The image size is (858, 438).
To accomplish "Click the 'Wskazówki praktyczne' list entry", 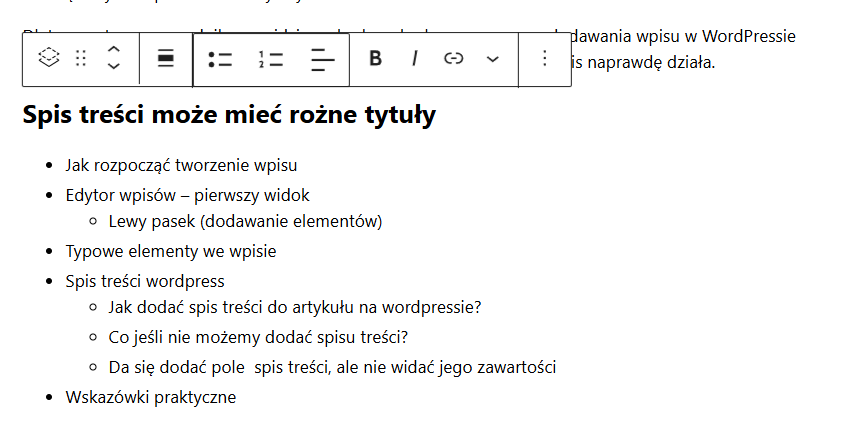I will 150,397.
